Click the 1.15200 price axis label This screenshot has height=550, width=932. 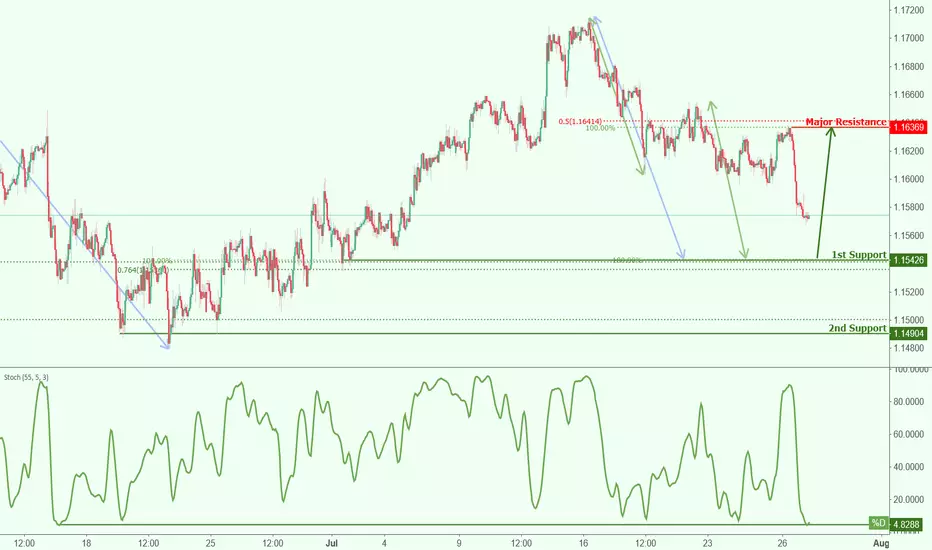pos(908,292)
